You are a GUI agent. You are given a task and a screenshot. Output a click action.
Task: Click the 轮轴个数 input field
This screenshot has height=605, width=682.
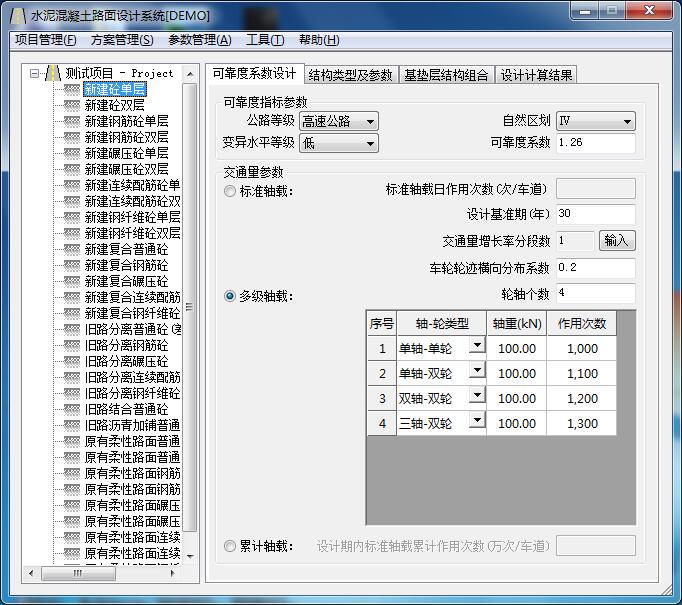[595, 293]
